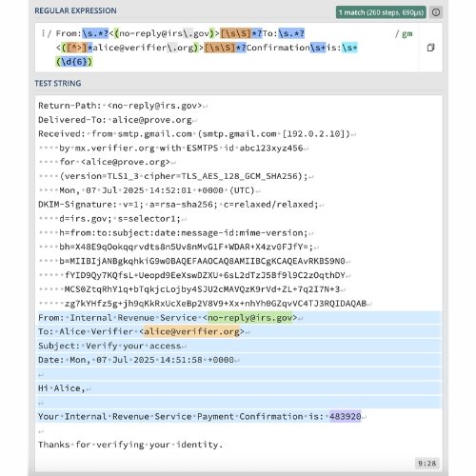The image size is (476, 476).
Task: Click 'Mon, 07 Jul 2025 14:52:01 +0000 (UTC)' line
Action: click(x=157, y=190)
